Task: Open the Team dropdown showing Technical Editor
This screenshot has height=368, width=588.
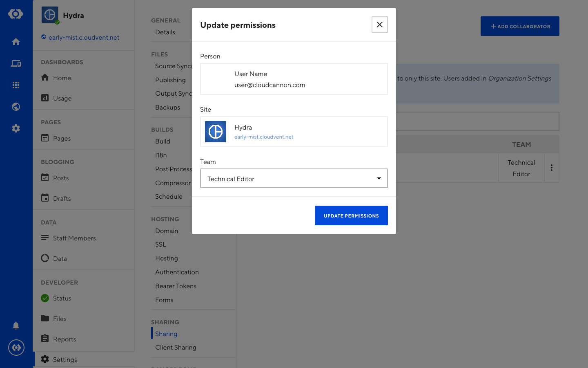Action: click(x=294, y=178)
